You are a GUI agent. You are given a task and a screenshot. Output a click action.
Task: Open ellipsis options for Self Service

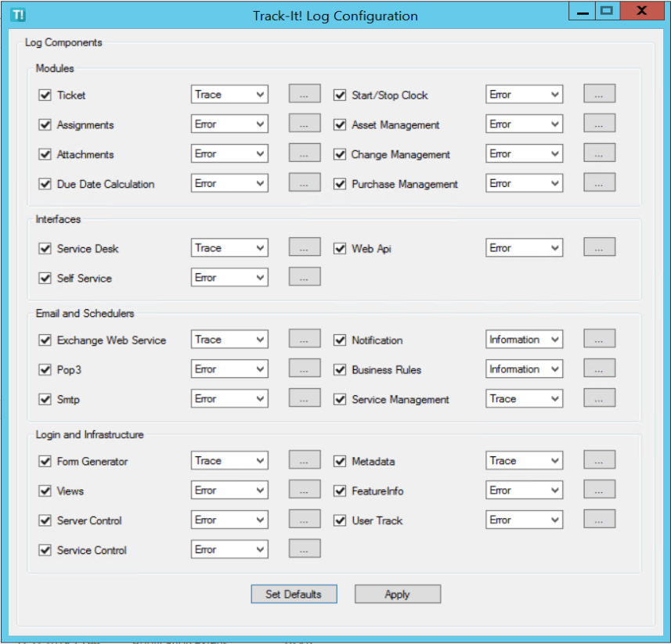(305, 276)
